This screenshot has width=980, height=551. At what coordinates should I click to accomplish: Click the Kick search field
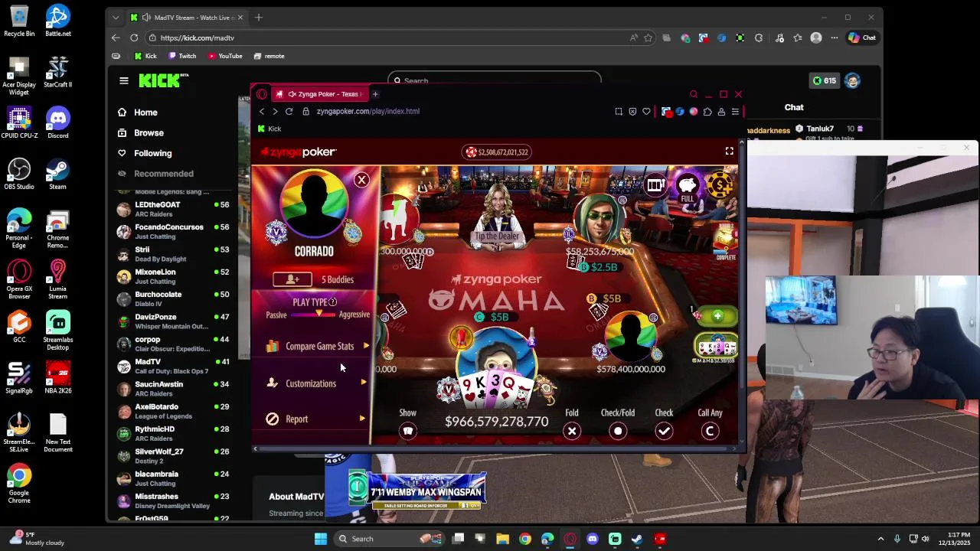(x=494, y=80)
